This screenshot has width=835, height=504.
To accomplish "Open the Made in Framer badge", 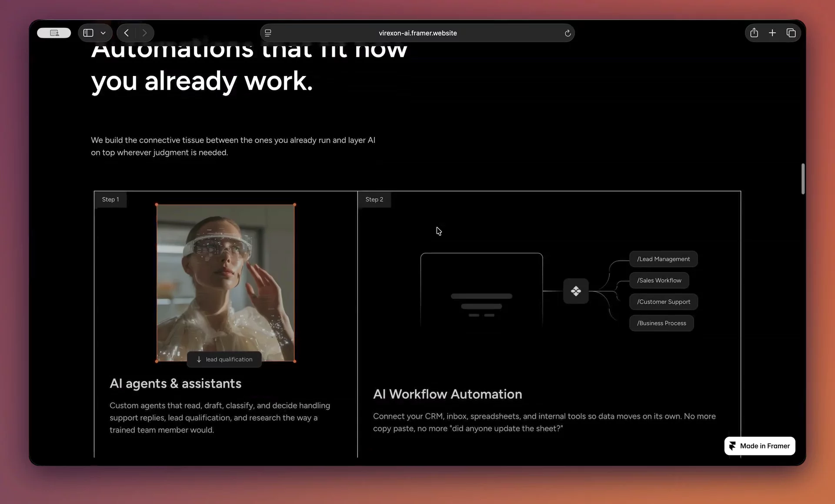I will (760, 446).
